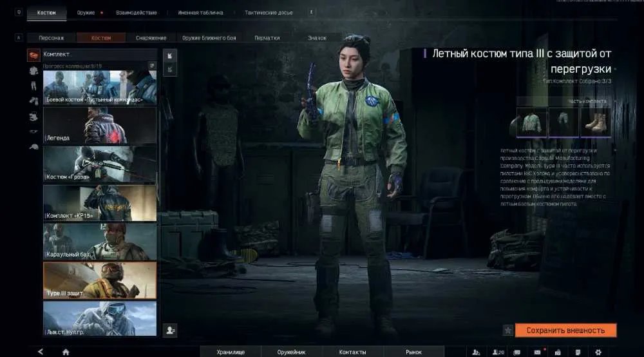Open shop bag icon in bottom bar

pyautogui.click(x=558, y=352)
